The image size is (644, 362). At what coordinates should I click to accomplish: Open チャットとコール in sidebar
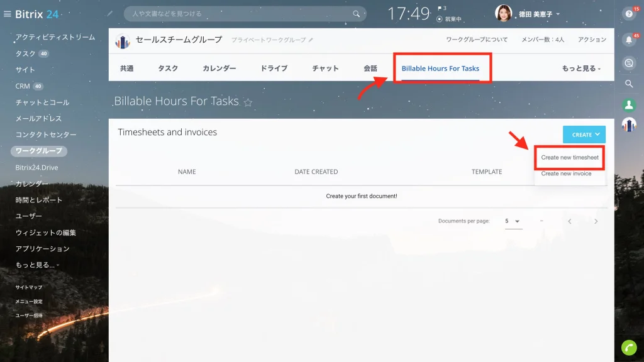pyautogui.click(x=42, y=102)
